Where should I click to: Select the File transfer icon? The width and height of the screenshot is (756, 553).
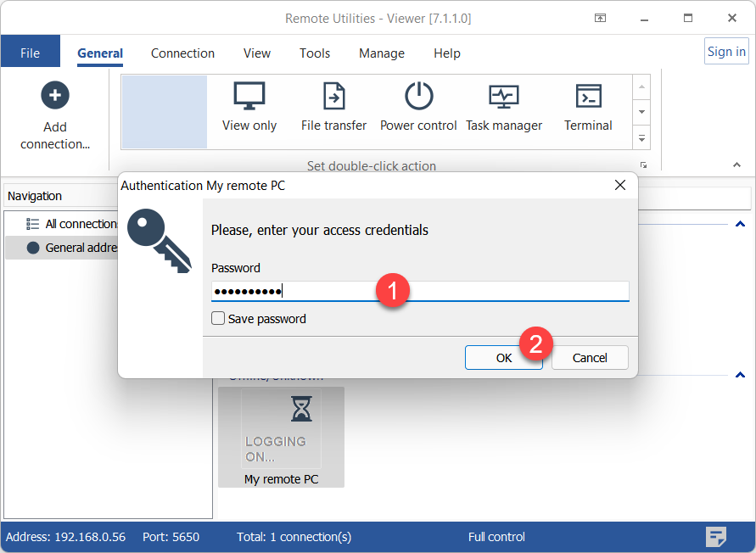[333, 96]
